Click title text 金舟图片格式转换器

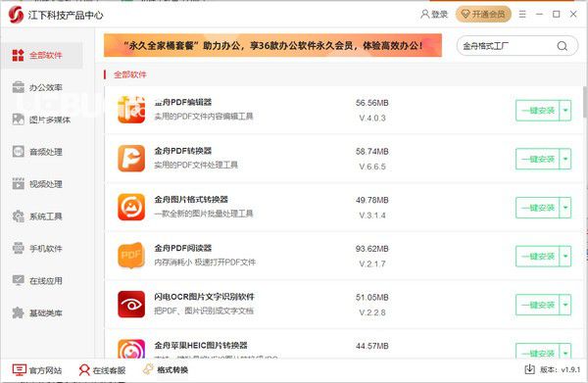coord(191,200)
